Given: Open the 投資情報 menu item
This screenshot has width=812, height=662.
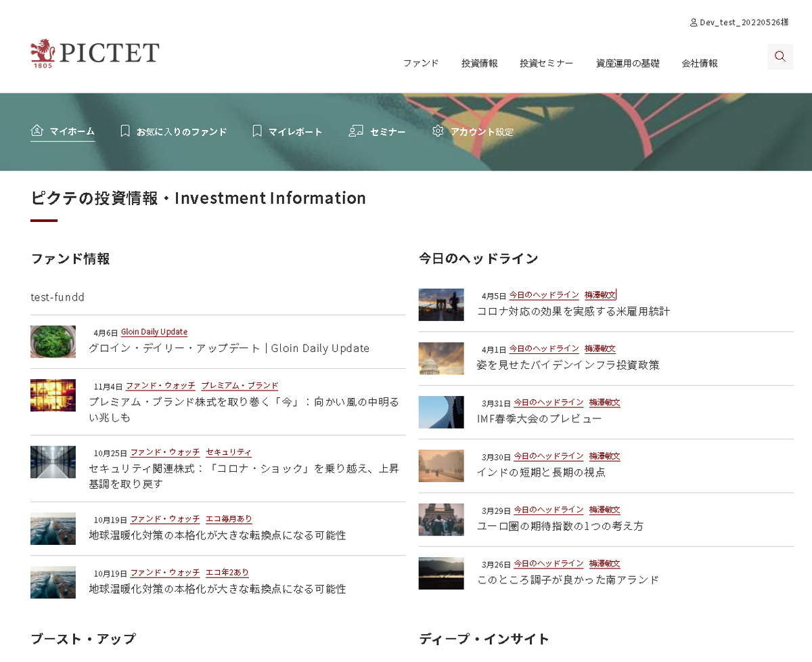Looking at the screenshot, I should [x=479, y=63].
